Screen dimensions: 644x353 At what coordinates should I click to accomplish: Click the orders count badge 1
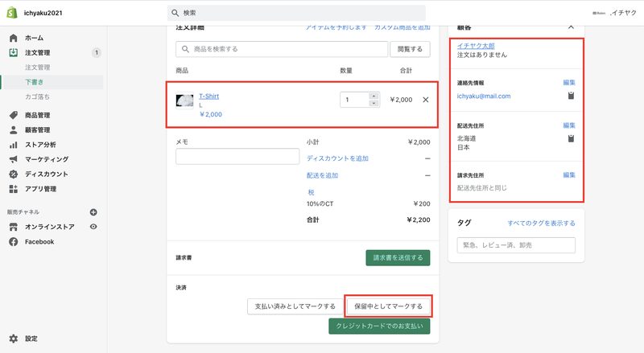point(96,52)
